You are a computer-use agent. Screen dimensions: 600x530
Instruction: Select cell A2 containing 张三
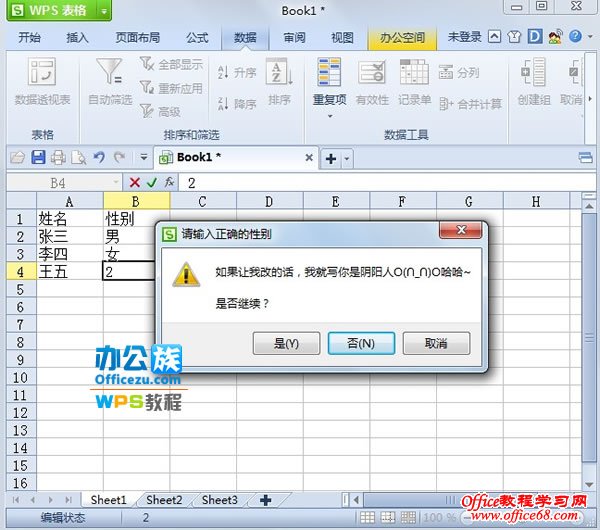click(x=70, y=236)
